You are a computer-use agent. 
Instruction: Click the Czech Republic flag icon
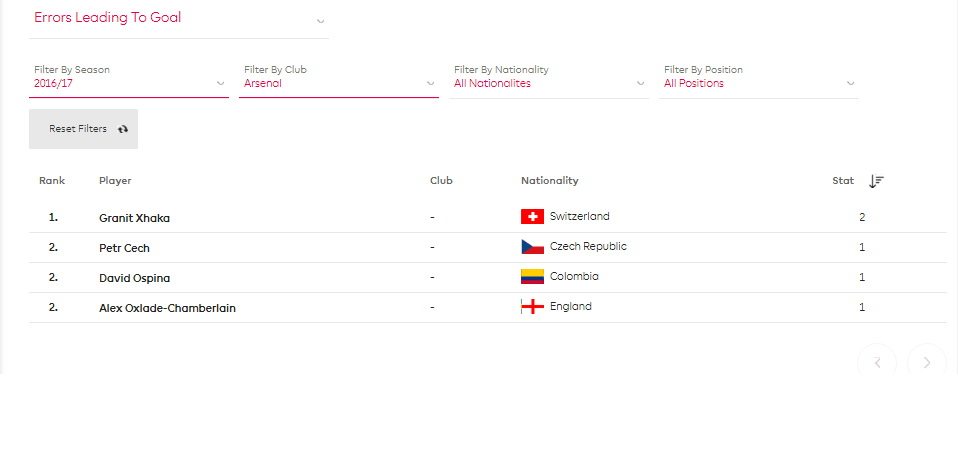[532, 247]
